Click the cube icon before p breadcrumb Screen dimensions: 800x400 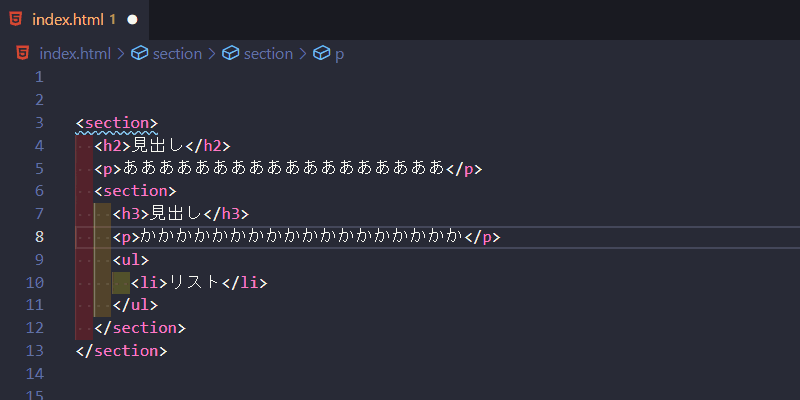click(321, 53)
